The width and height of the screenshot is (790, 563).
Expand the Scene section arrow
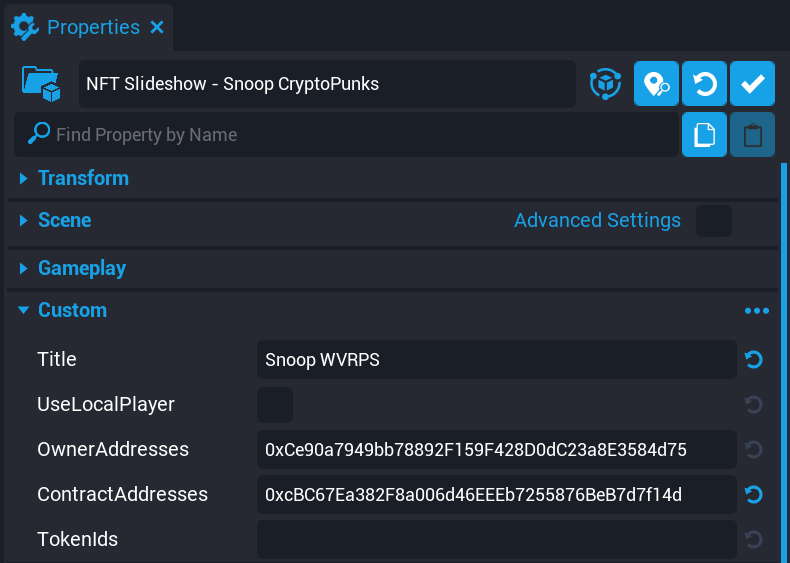coord(23,220)
